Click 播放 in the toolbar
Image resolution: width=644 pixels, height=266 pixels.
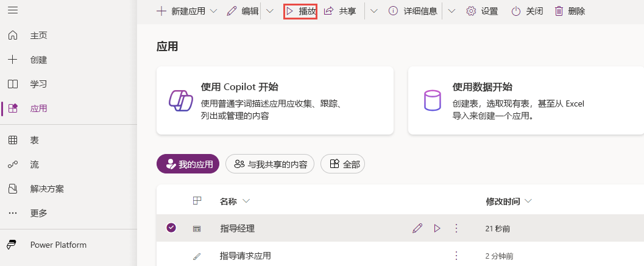(x=300, y=11)
